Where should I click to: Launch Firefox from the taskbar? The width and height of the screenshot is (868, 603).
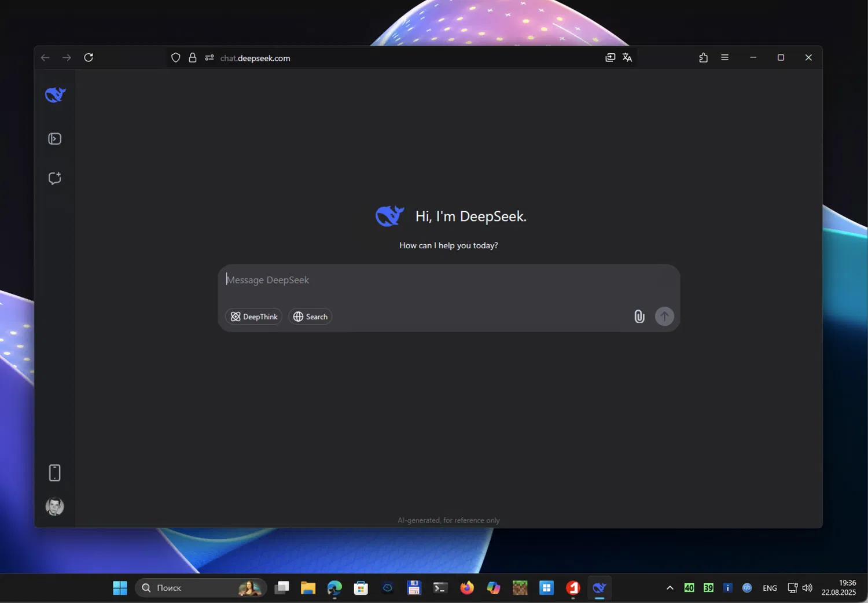pyautogui.click(x=467, y=588)
